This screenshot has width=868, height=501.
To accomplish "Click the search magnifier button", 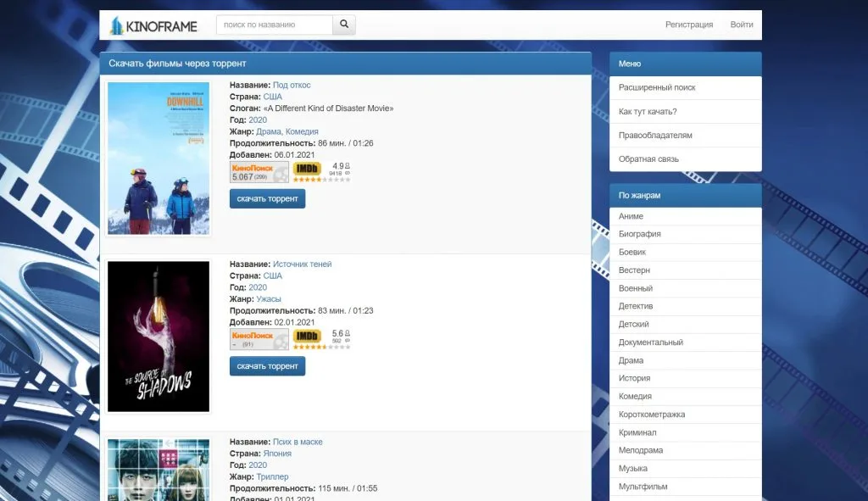I will tap(344, 25).
